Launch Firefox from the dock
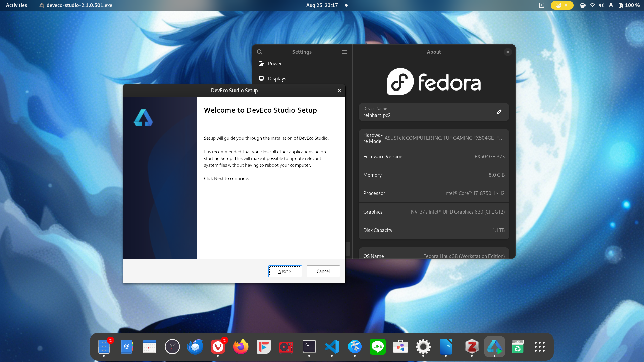 pyautogui.click(x=241, y=347)
